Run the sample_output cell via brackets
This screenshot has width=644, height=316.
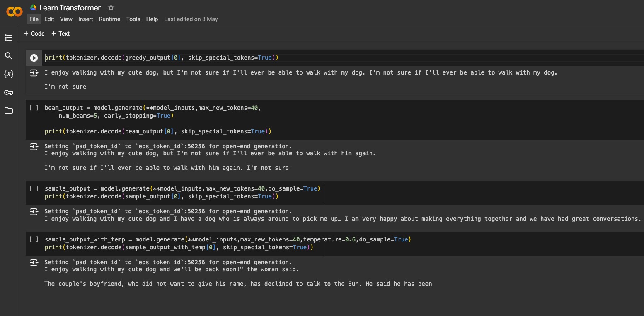click(34, 188)
